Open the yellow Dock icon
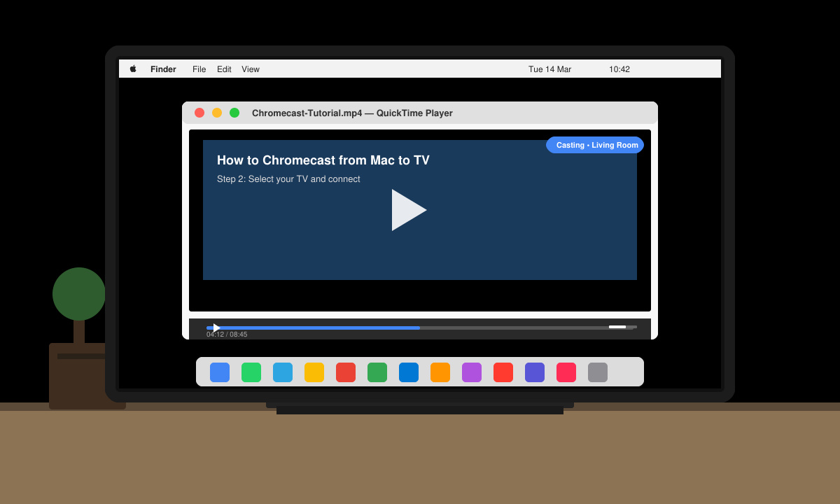 [x=314, y=372]
